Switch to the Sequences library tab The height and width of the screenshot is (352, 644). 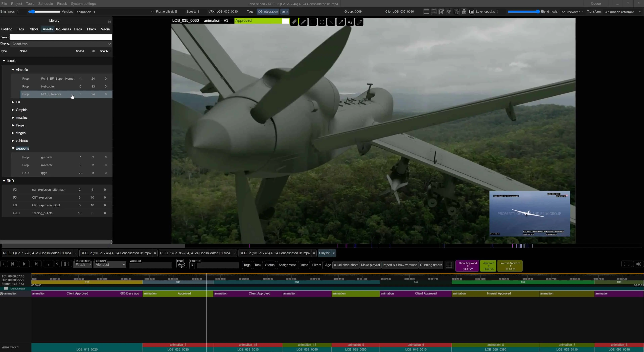tap(63, 29)
